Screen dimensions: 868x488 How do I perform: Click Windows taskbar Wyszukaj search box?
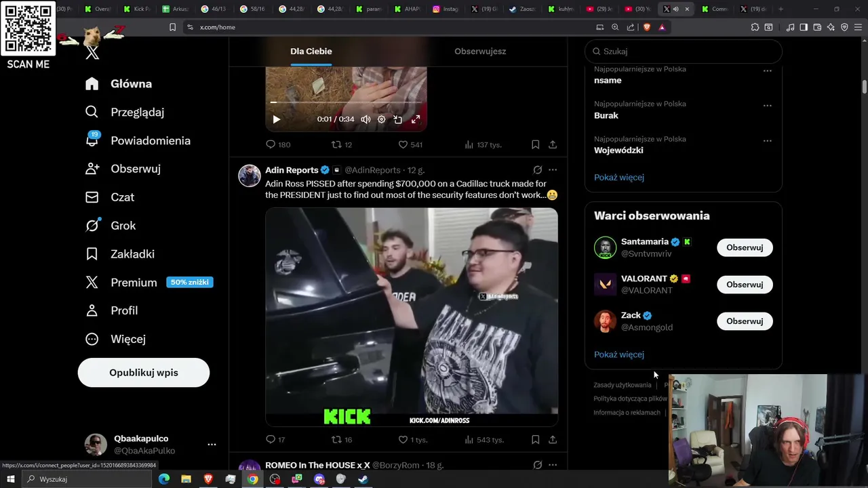click(88, 479)
